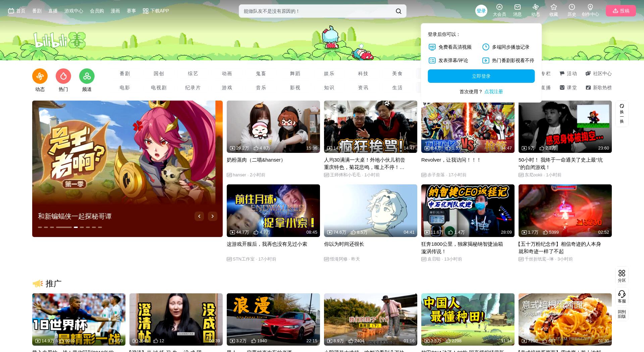Viewport: 644px width, 352px height.
Task: Go to previous carousel banner slide
Action: coord(199,216)
